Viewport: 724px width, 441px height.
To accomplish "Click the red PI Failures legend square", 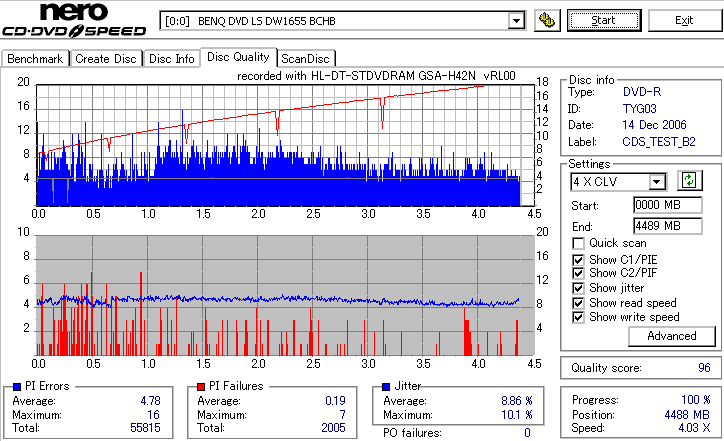I will 201,387.
